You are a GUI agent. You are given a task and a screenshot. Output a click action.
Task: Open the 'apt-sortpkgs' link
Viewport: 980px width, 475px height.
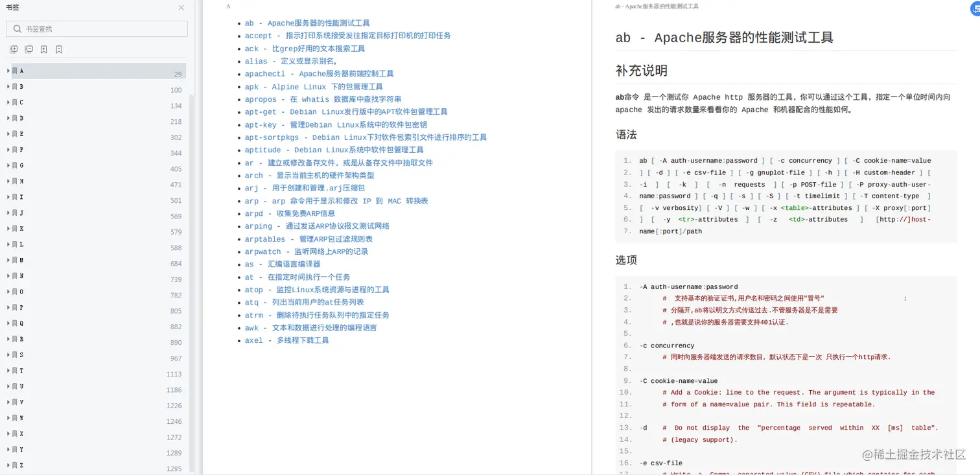(x=366, y=137)
